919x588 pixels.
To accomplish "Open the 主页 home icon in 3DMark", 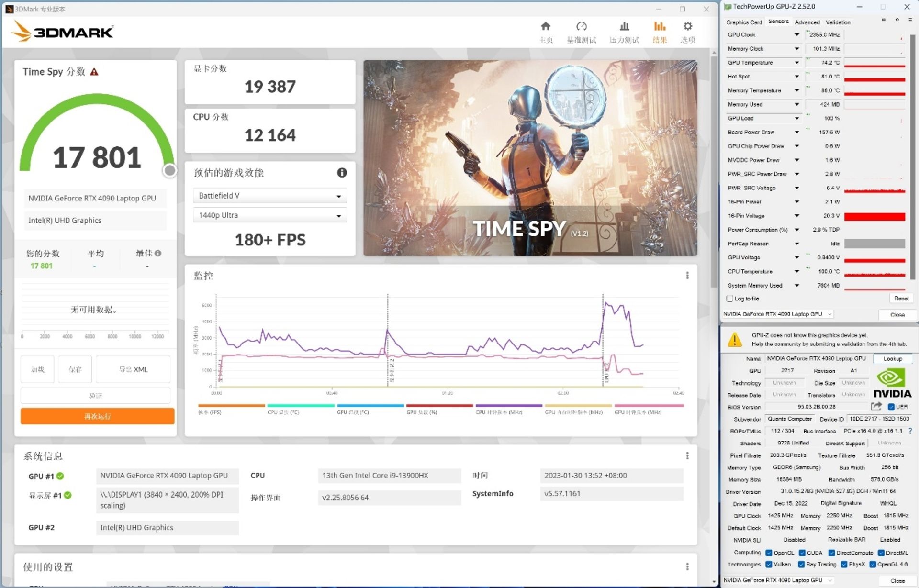I will [546, 26].
